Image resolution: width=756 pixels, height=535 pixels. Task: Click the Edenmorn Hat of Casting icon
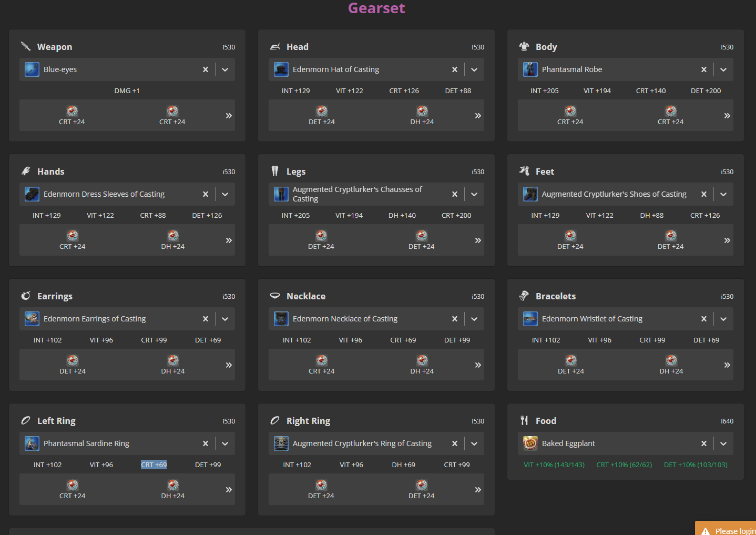pos(281,69)
